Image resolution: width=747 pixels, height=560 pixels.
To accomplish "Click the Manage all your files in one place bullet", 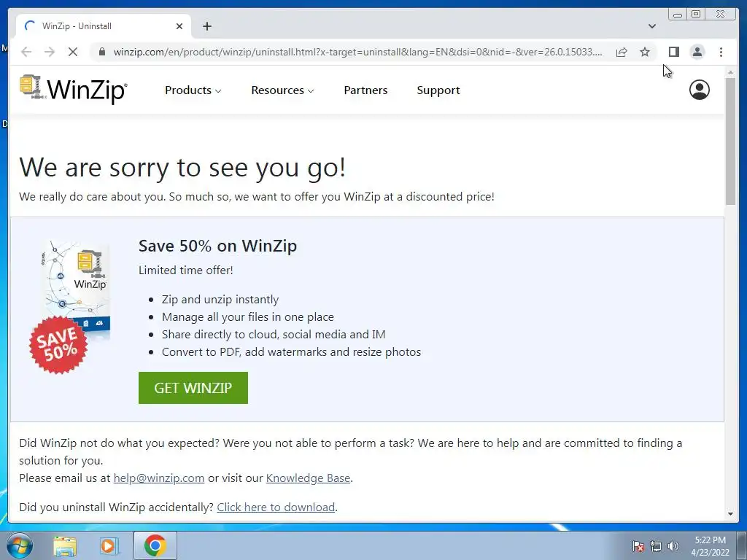I will (248, 317).
